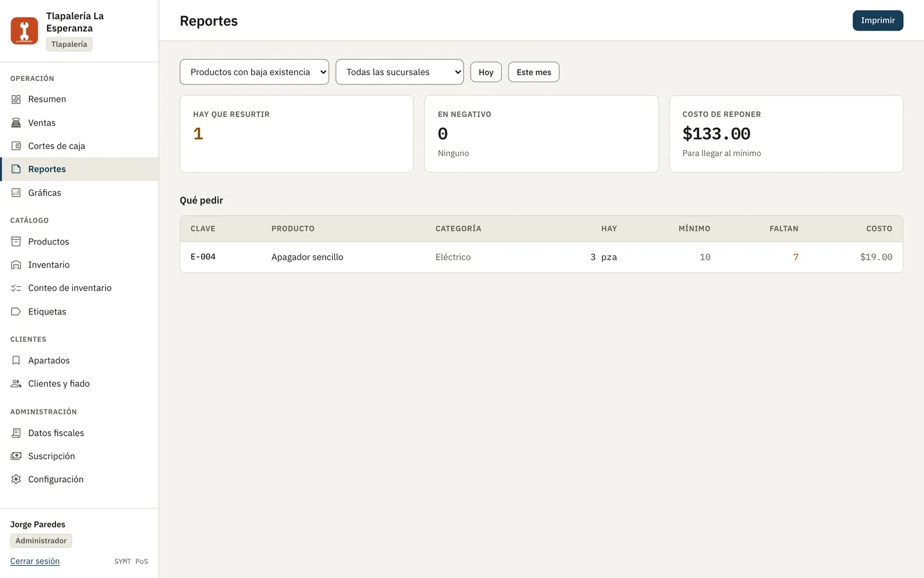Navigate to Gráficas
924x578 pixels.
point(79,192)
